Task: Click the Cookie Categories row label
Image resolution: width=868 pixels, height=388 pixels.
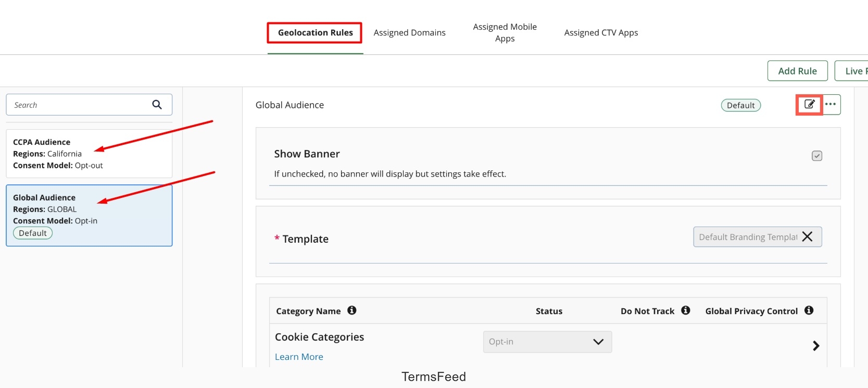Action: tap(319, 337)
